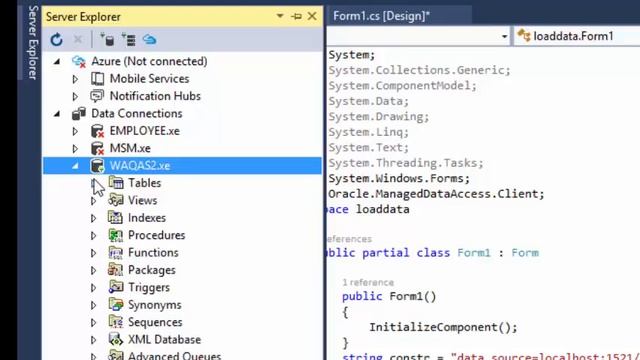Click the Views folder icon

pos(116,200)
